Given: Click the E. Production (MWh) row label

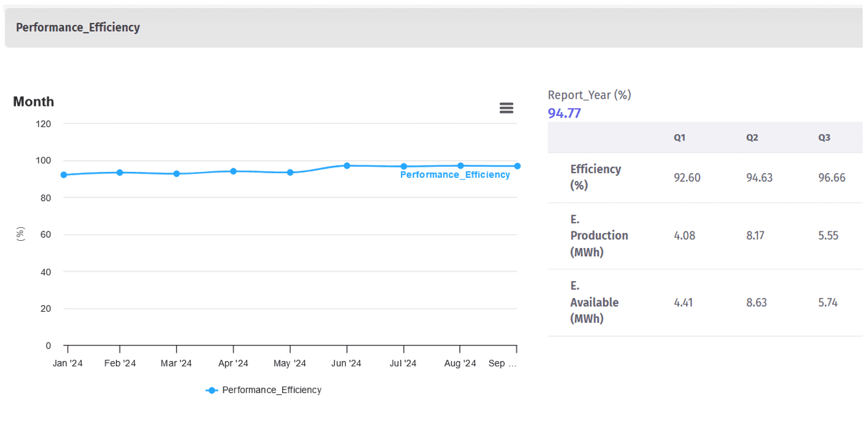Looking at the screenshot, I should (x=599, y=236).
